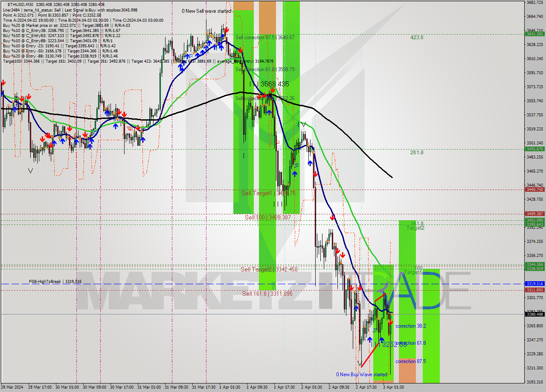Click the blue 'correction 87.5' label
Image resolution: width=546 pixels, height=392 pixels.
coord(410,361)
